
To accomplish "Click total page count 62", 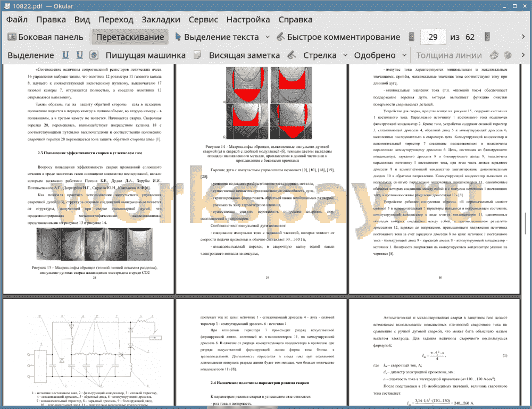I will pos(470,37).
